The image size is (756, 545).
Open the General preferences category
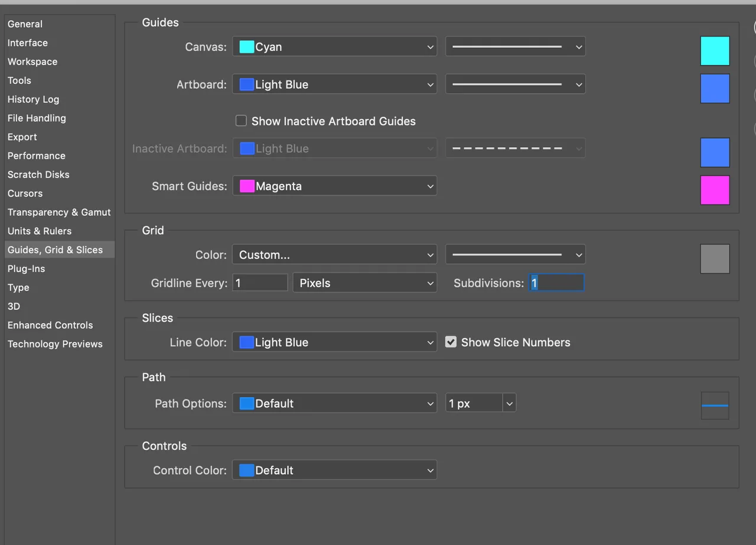point(25,24)
